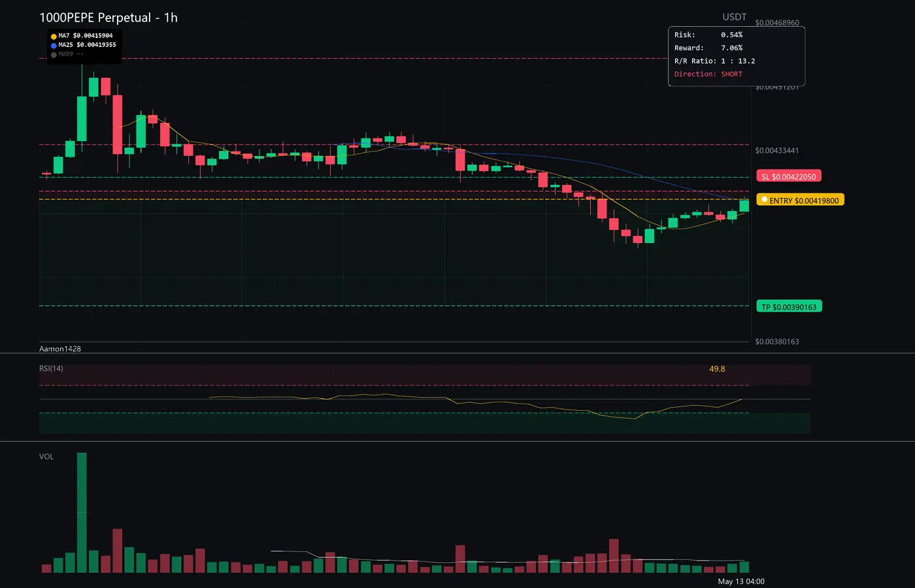Click the dimmed MA99 legend entry
Image resolution: width=915 pixels, height=588 pixels.
click(71, 54)
